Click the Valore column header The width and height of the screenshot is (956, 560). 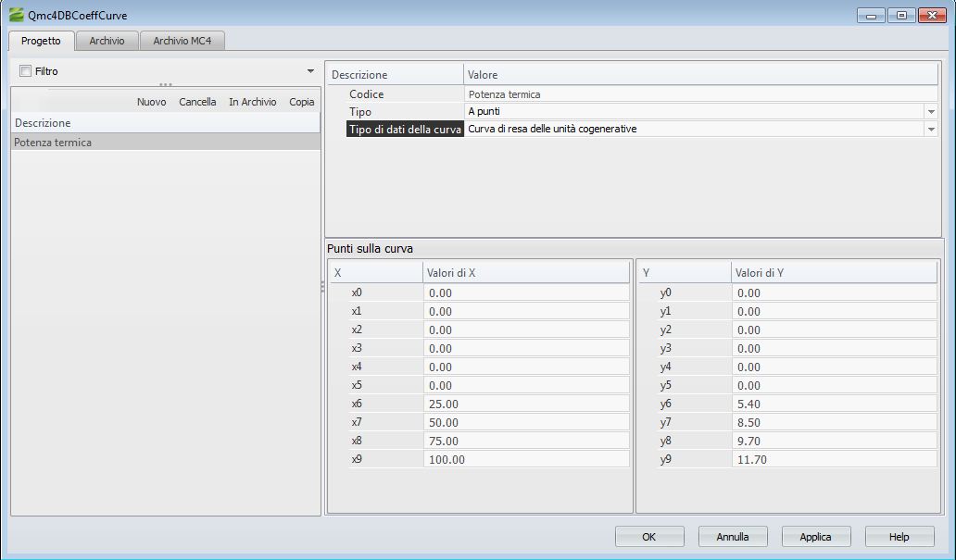tap(700, 75)
